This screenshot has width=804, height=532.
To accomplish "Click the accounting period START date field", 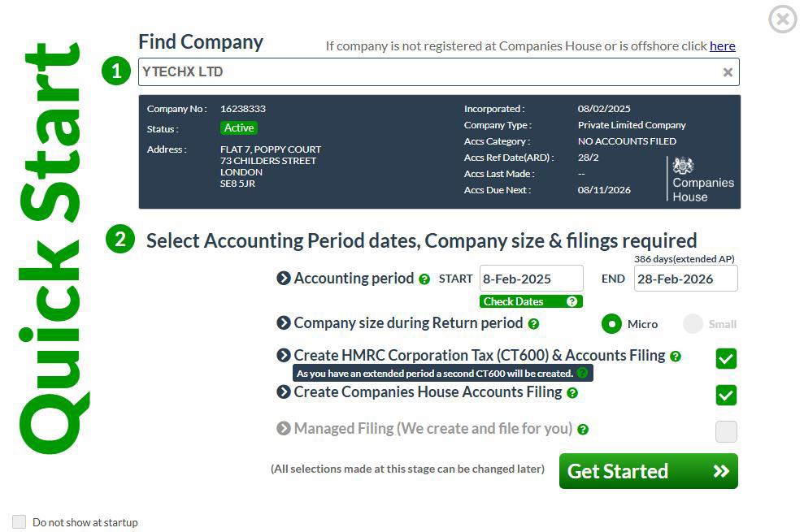I will [x=531, y=279].
